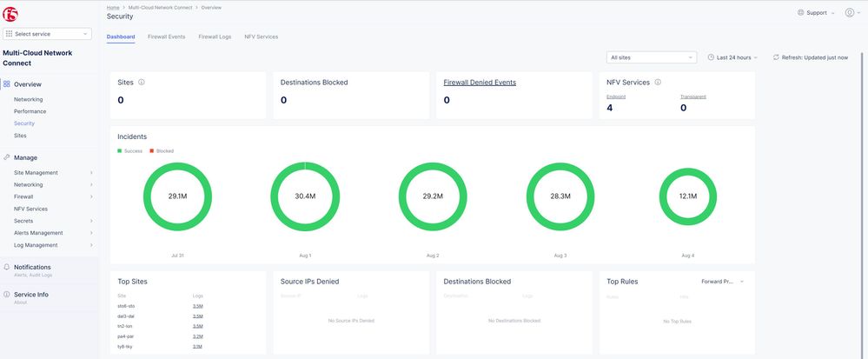Viewport: 868px width, 359px height.
Task: Click the Sites info icon
Action: pos(142,83)
